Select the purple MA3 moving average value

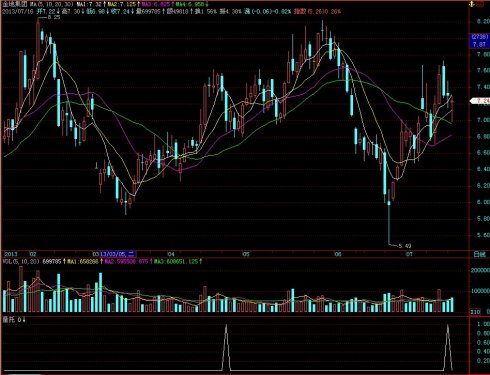(x=157, y=5)
